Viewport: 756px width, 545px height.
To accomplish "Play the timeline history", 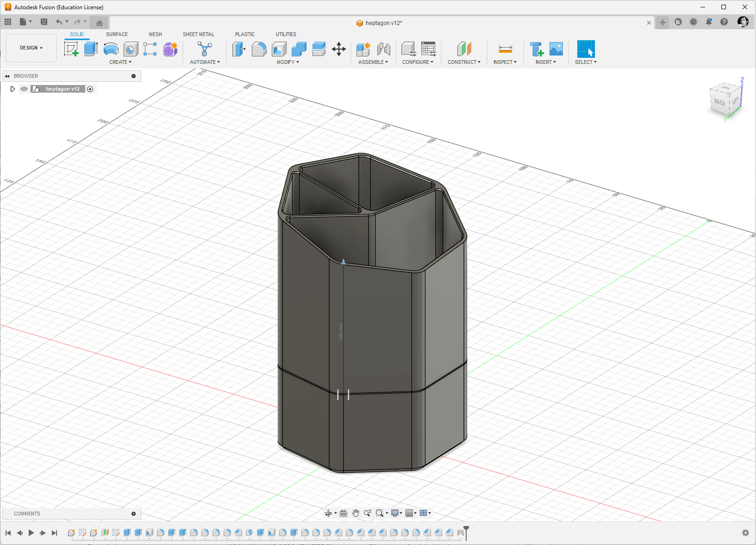I will point(31,533).
